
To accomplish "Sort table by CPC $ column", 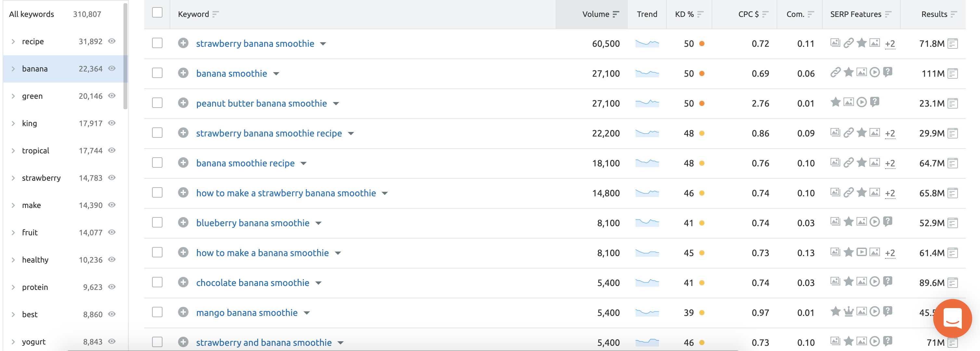I will click(x=766, y=15).
